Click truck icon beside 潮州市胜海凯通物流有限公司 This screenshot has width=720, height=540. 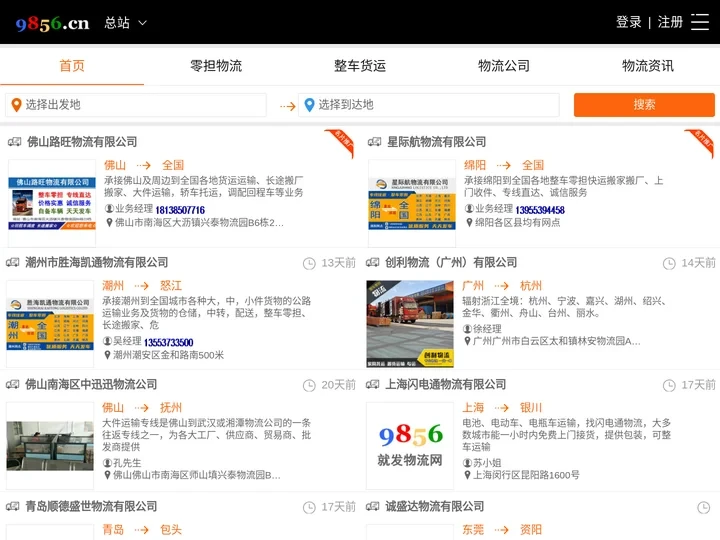click(12, 263)
